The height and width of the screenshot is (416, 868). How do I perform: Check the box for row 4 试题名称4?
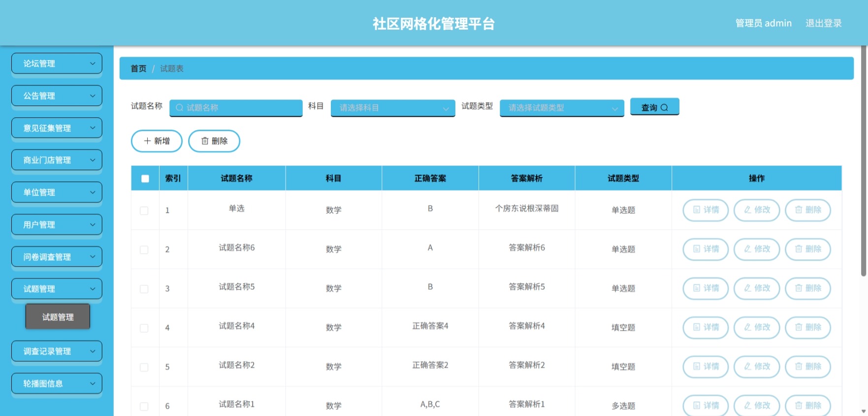coord(144,328)
